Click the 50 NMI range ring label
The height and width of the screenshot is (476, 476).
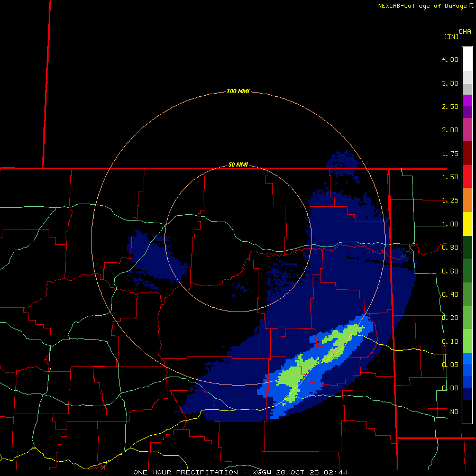(238, 165)
